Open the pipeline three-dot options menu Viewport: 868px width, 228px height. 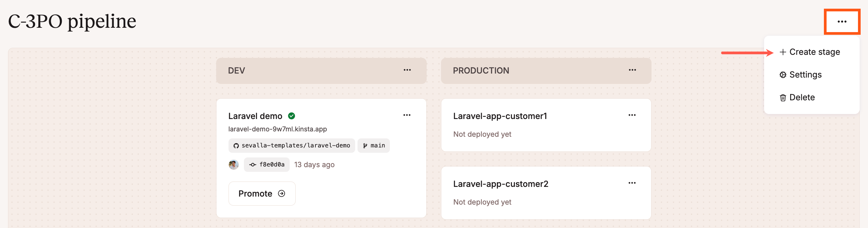tap(841, 22)
